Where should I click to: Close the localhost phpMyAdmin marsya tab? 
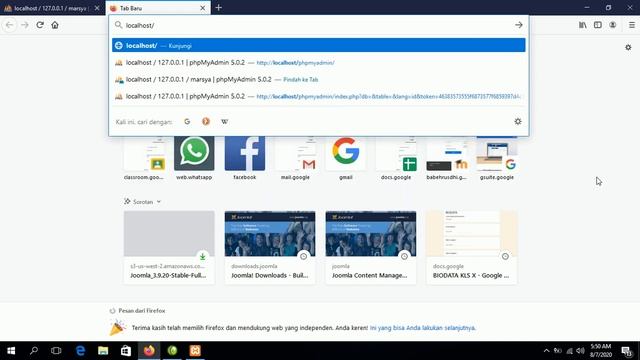coord(97,8)
